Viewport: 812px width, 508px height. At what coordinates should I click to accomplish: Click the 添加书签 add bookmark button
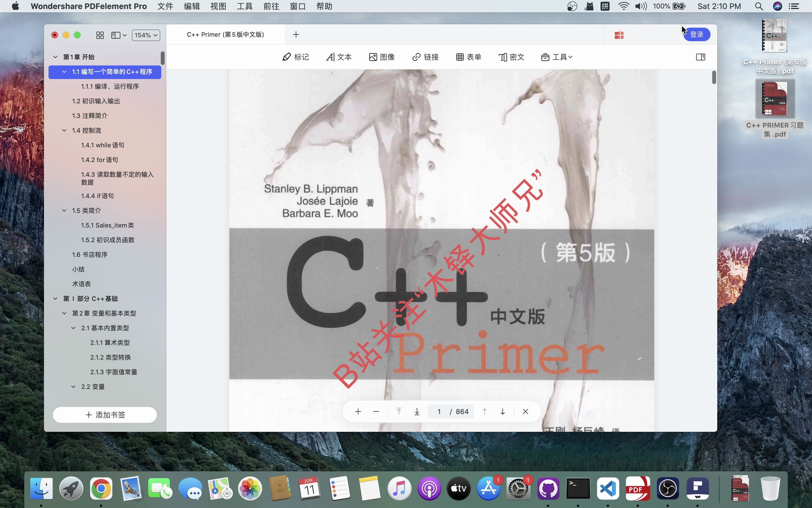click(x=105, y=415)
